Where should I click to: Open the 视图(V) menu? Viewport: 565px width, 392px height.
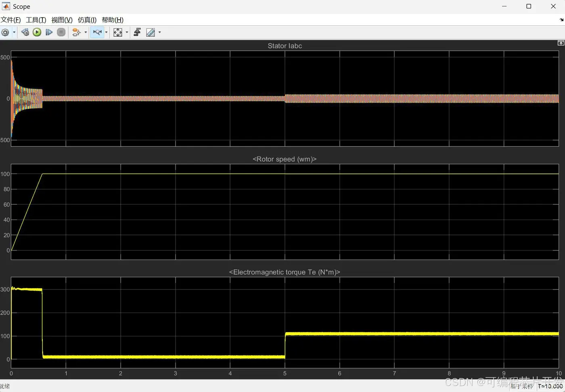62,20
